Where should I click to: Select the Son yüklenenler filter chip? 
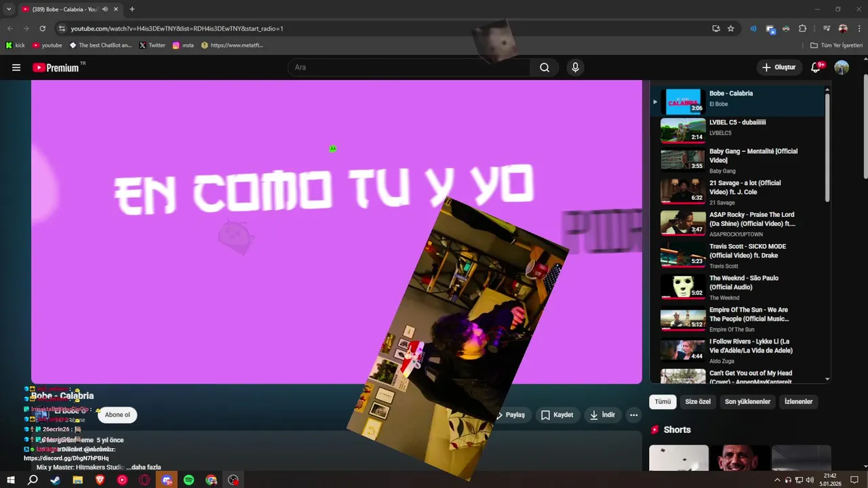pos(747,401)
